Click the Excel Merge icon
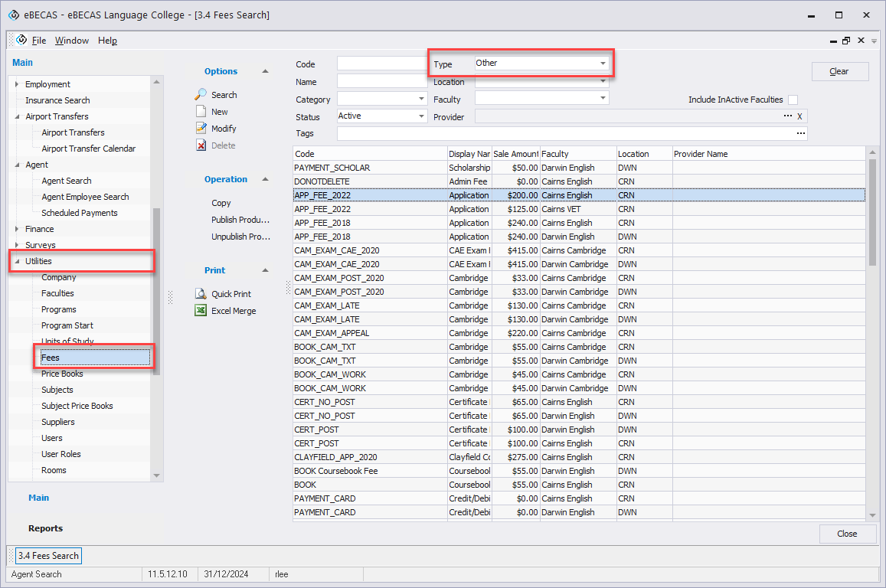The width and height of the screenshot is (886, 588). (x=201, y=311)
